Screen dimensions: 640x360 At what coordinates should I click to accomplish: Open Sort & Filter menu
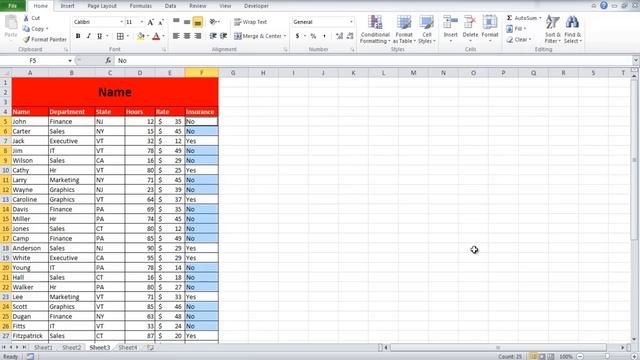553,29
